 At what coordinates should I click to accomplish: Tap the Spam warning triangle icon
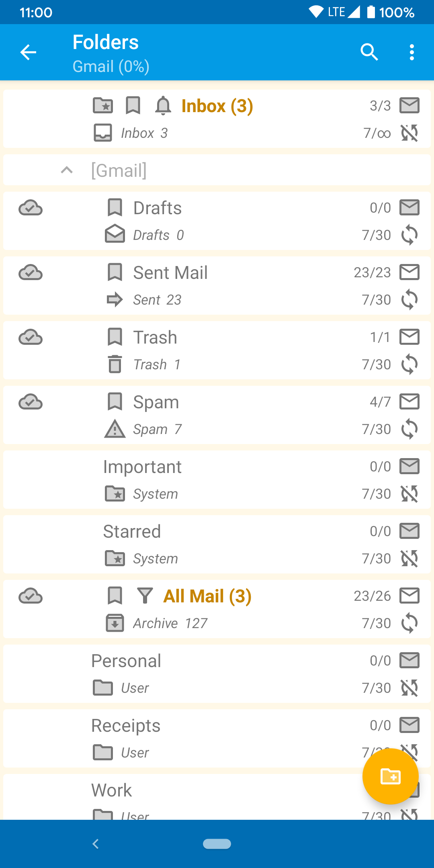(115, 429)
